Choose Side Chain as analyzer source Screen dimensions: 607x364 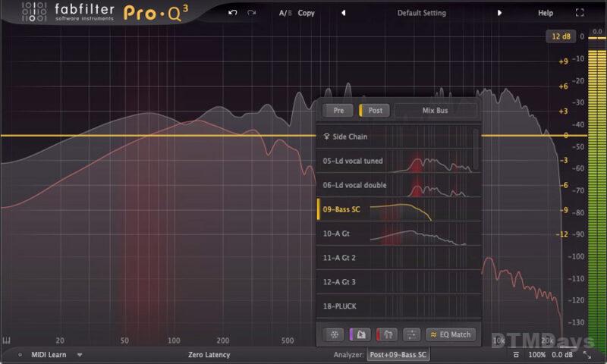click(395, 136)
